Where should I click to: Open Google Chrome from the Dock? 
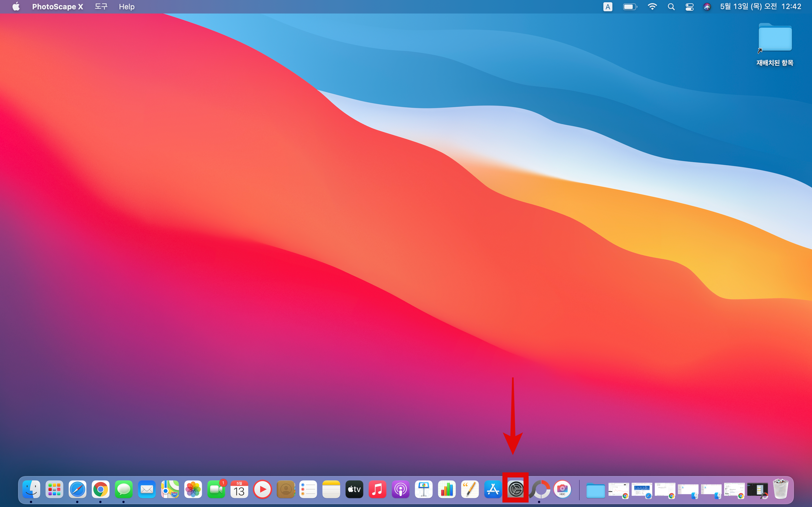pos(101,489)
